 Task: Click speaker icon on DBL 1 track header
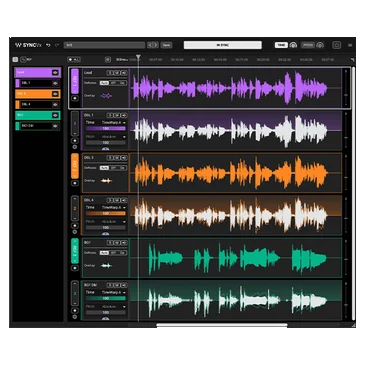coord(124,115)
